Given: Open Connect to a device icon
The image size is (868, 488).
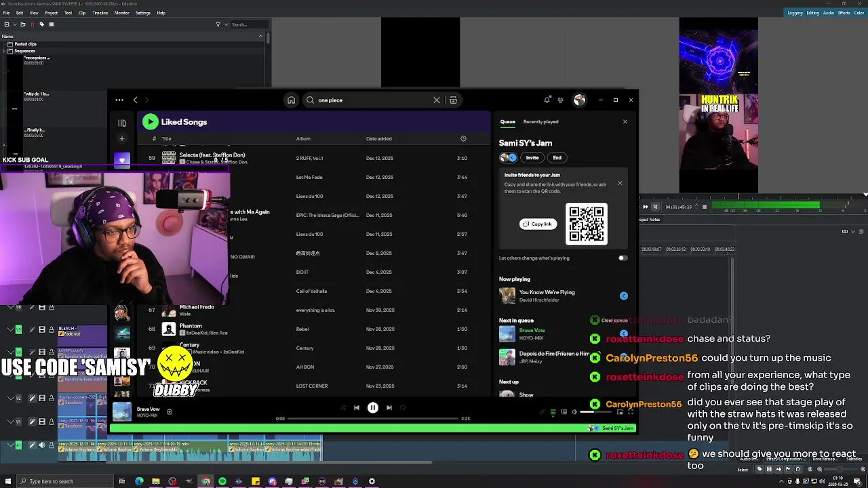Looking at the screenshot, I should tap(564, 412).
